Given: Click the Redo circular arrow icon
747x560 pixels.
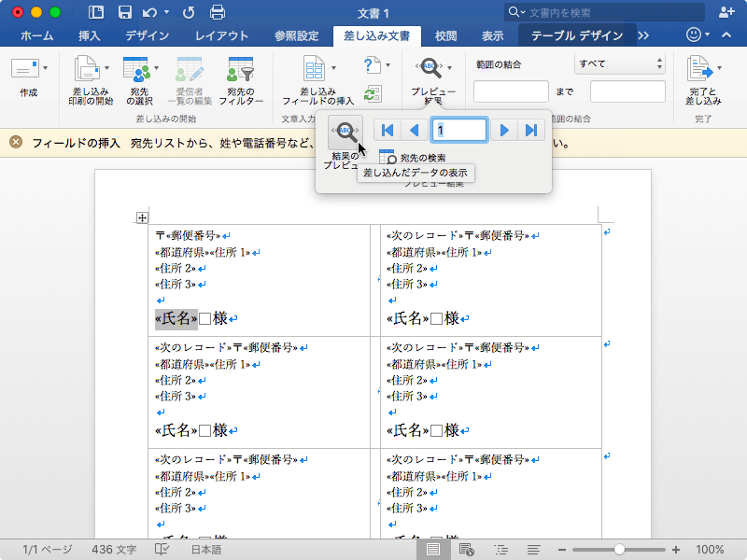Looking at the screenshot, I should pyautogui.click(x=189, y=12).
